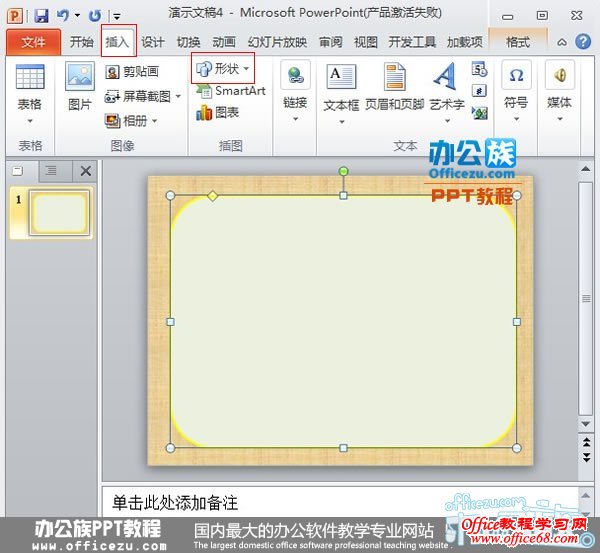This screenshot has height=553, width=600.
Task: Expand the 相册 photo album dropdown
Action: point(154,122)
